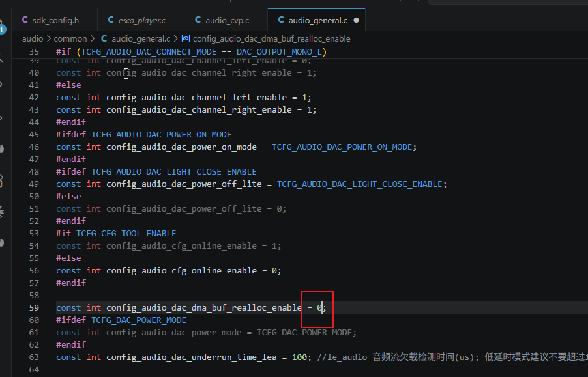Click the C file icon on esco_player.c tab
The width and height of the screenshot is (588, 377).
pos(111,20)
